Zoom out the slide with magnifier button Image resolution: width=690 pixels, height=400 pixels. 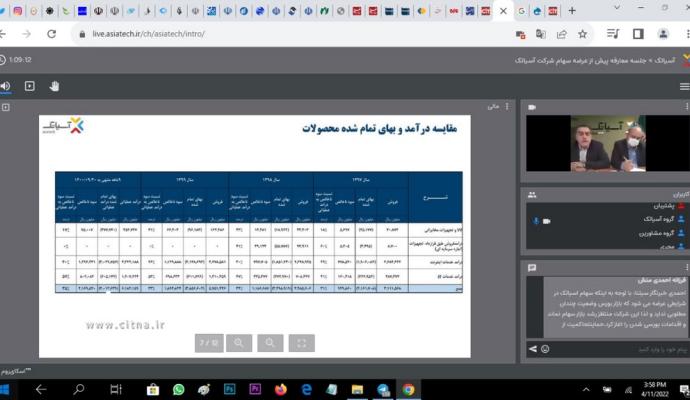[239, 343]
